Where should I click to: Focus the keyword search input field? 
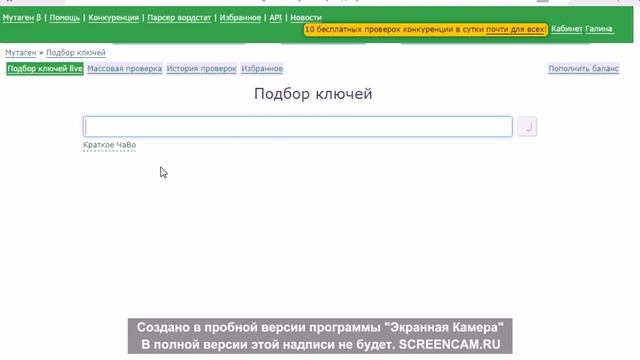point(298,127)
